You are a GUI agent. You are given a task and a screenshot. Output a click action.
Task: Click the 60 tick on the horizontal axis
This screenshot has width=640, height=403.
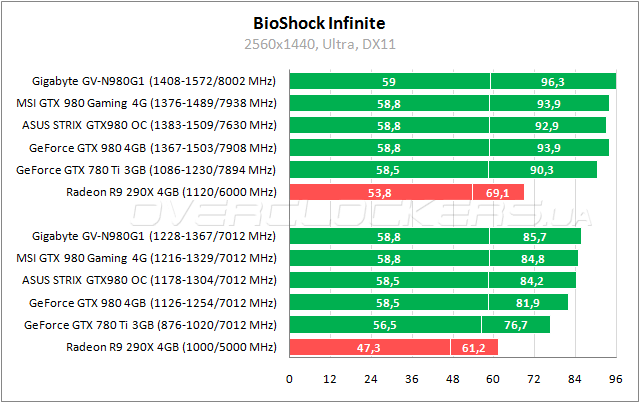(x=494, y=379)
